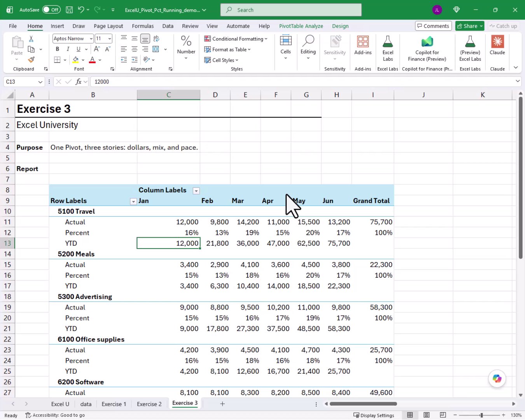Image resolution: width=525 pixels, height=420 pixels.
Task: Click the Font Color icon
Action: [92, 60]
